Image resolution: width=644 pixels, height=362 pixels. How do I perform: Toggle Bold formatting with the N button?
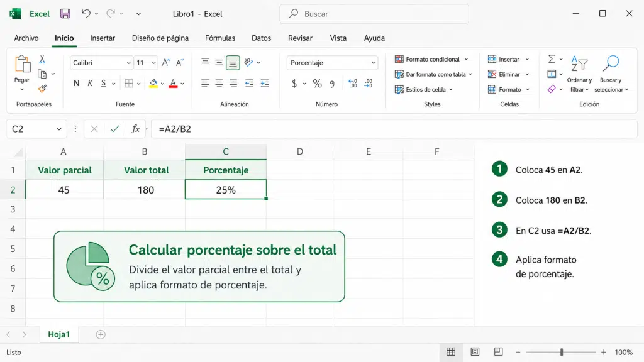pyautogui.click(x=76, y=84)
